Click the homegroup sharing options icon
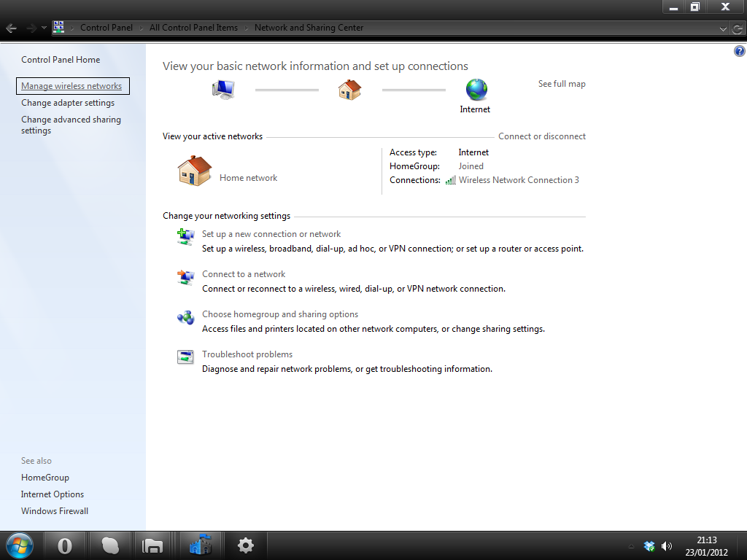 pos(185,317)
